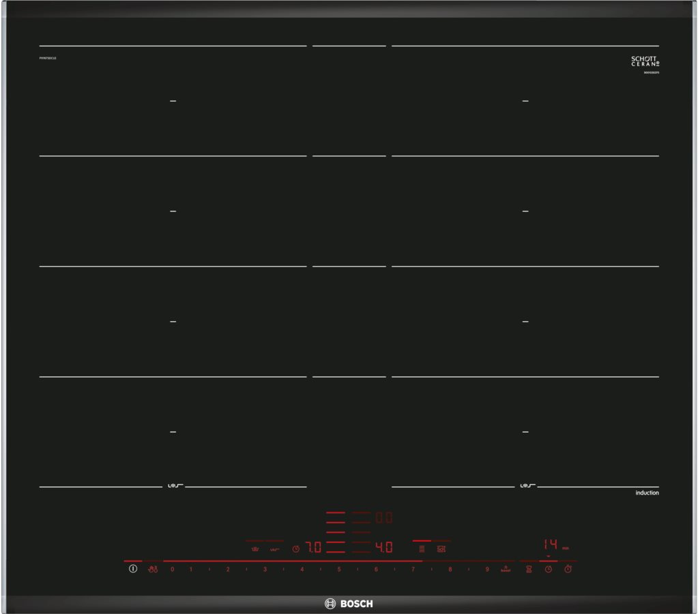The width and height of the screenshot is (700, 614).
Task: Click the Bosch logo at the bottom
Action: [x=349, y=603]
